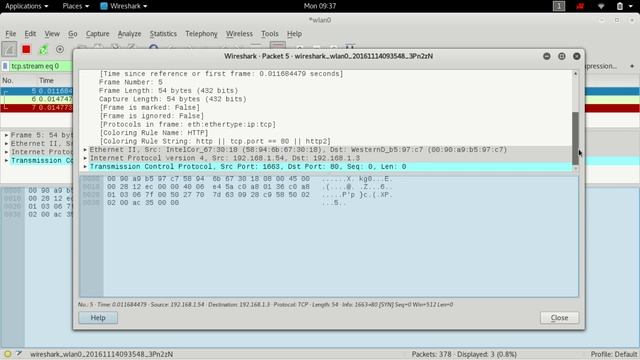Select packet number 5 row in list
Viewport: 640px width, 360px height.
(37, 91)
